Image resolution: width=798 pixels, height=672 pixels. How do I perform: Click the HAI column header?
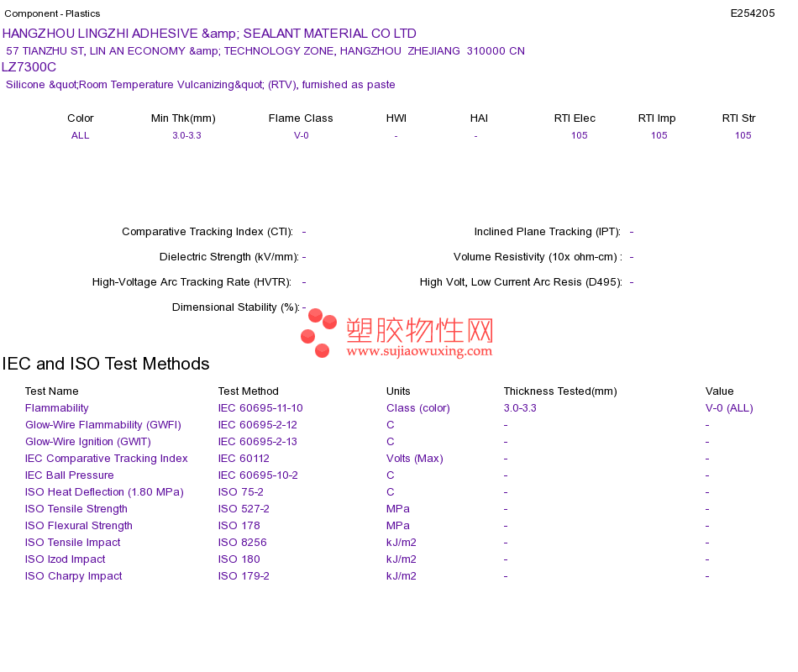point(479,118)
